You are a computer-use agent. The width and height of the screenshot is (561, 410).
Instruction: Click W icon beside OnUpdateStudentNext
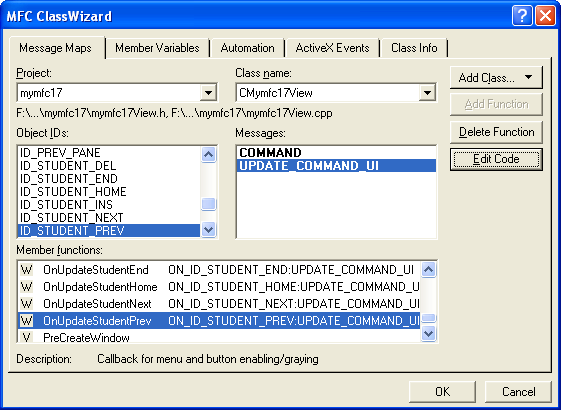[x=26, y=304]
